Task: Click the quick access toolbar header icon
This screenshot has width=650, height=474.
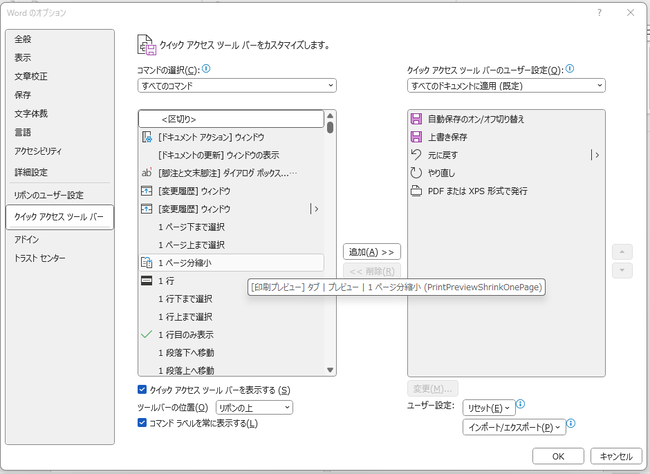Action: (x=147, y=45)
